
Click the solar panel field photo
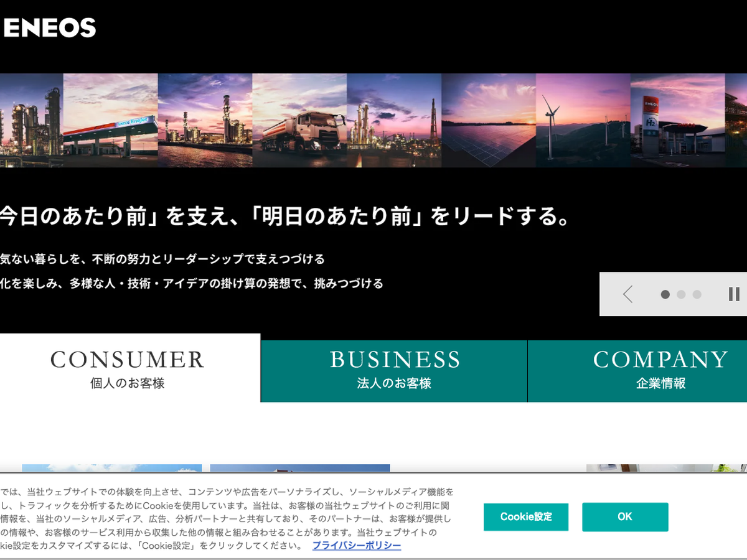pyautogui.click(x=489, y=121)
